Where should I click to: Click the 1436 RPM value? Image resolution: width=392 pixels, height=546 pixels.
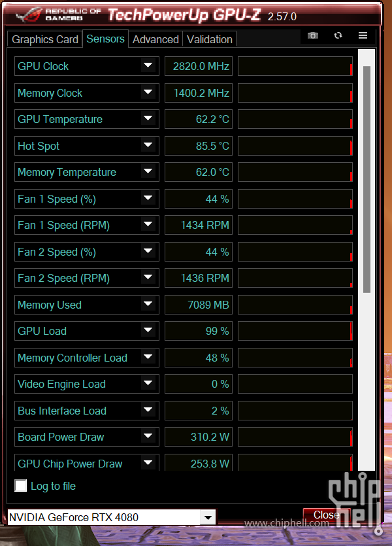click(199, 277)
